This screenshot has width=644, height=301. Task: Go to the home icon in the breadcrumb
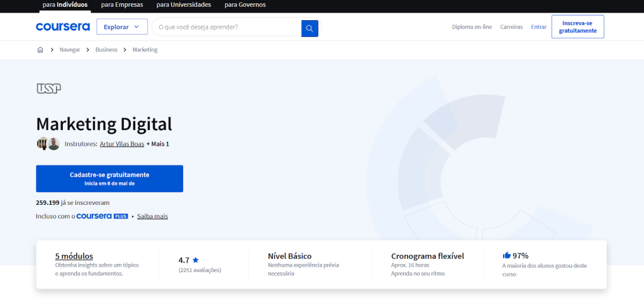pos(40,50)
